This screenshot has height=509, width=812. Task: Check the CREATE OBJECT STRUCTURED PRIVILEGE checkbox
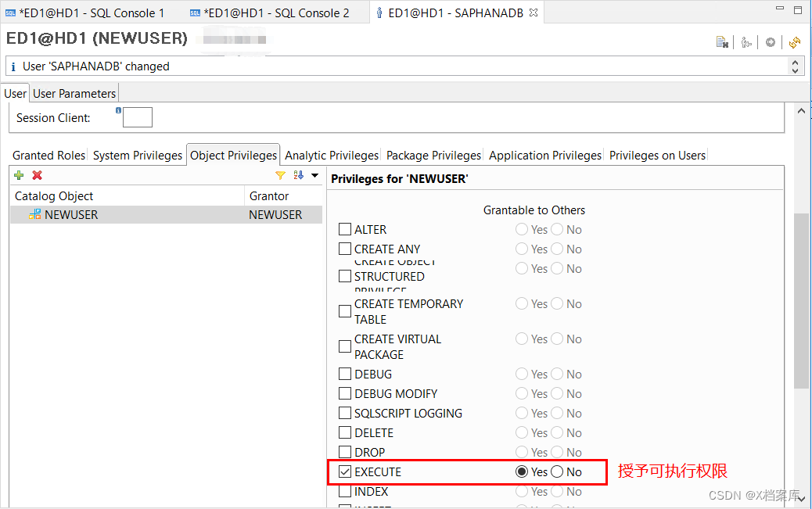[x=345, y=276]
